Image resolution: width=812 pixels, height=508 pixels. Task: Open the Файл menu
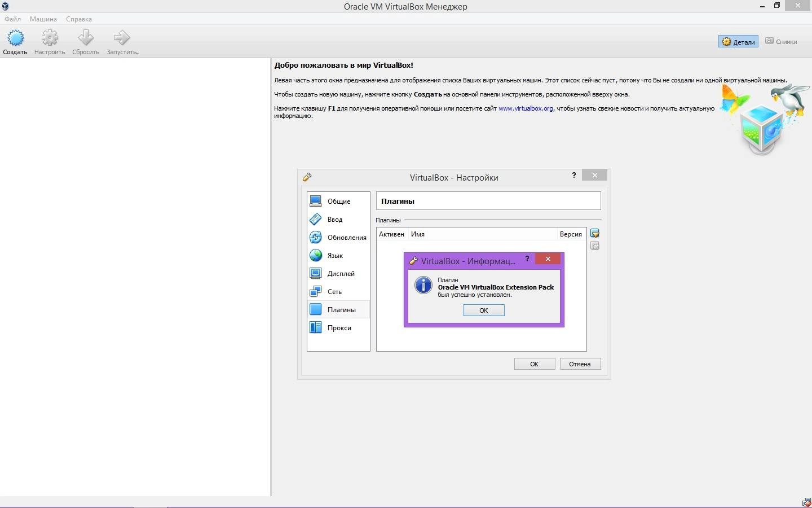tap(12, 19)
